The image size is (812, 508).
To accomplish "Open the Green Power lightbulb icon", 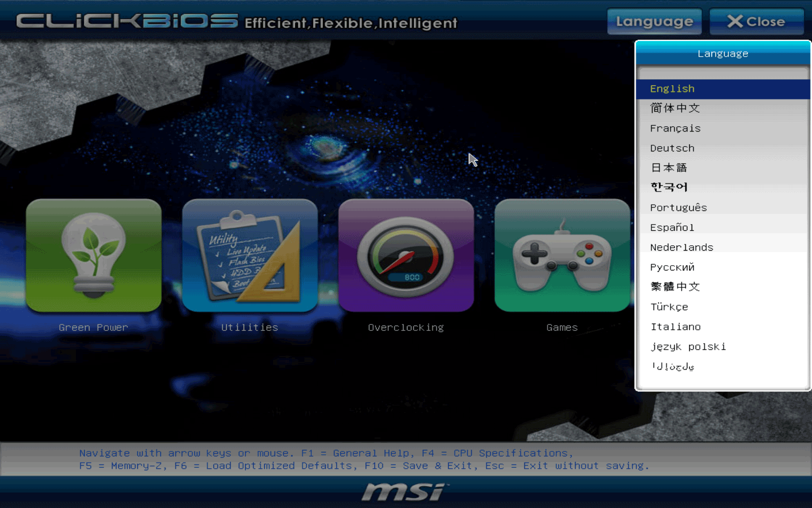I will 94,255.
